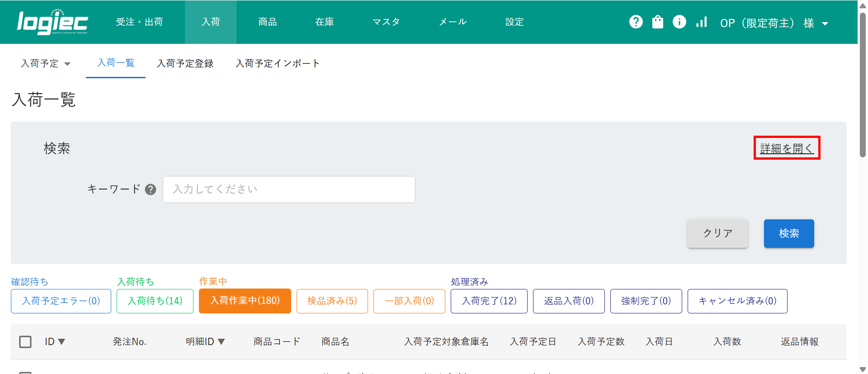Click the shopping bag icon in header

click(x=657, y=22)
